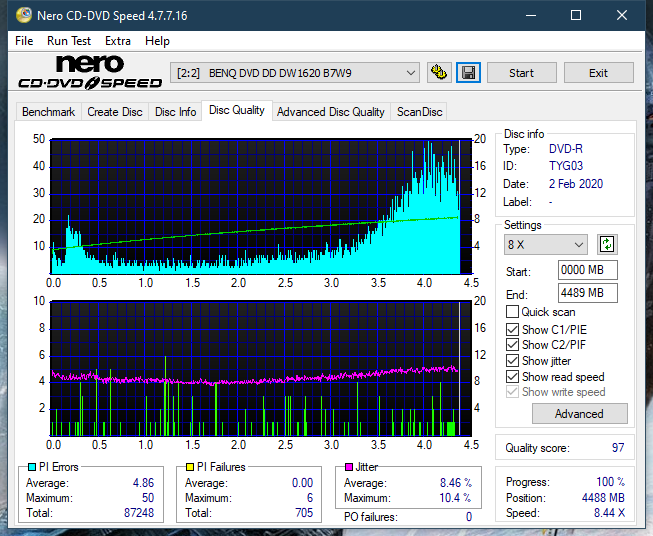Select the Disc Quality tab
This screenshot has height=536, width=653.
(237, 110)
